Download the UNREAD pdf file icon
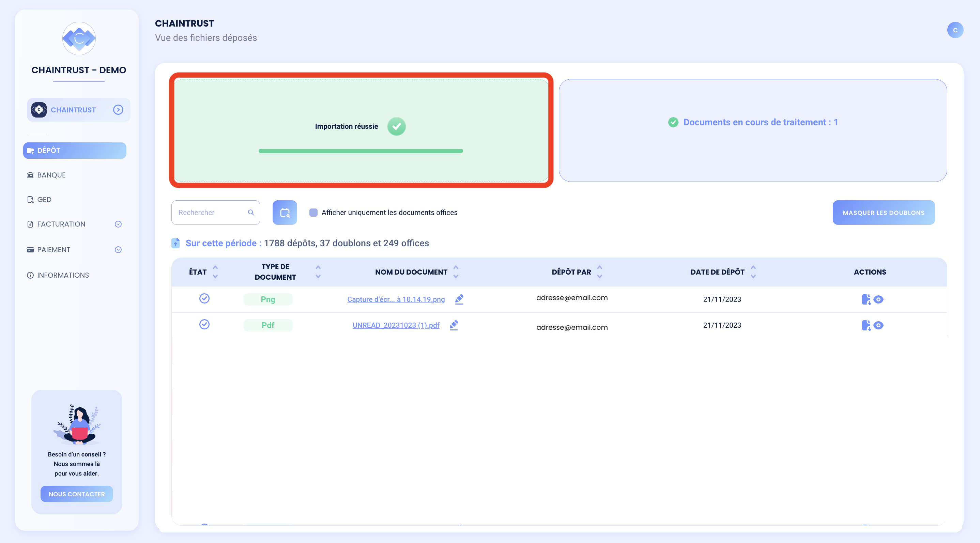The height and width of the screenshot is (543, 980). (x=866, y=325)
